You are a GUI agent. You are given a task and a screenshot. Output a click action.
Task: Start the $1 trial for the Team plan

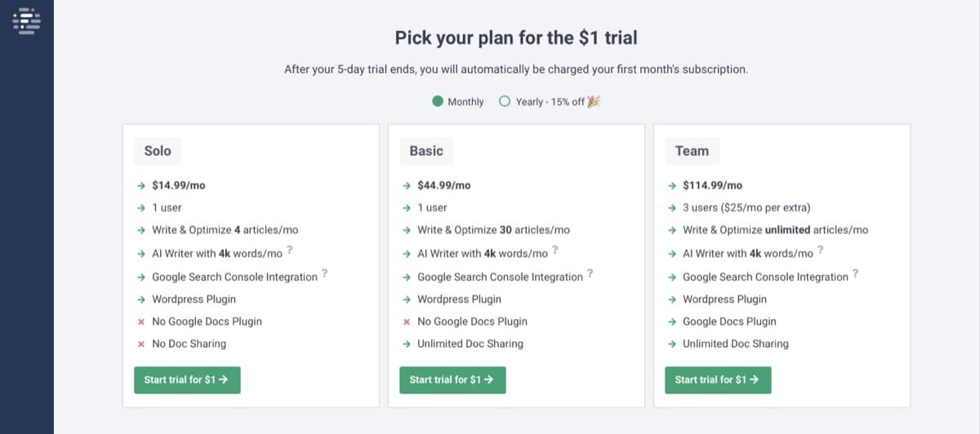click(718, 380)
